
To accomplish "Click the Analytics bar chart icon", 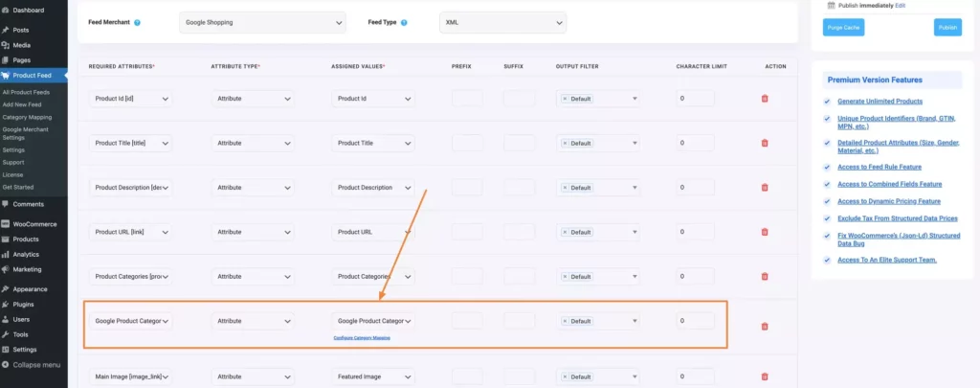I will 6,255.
